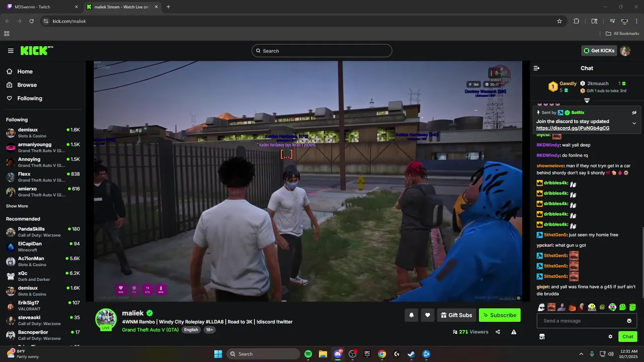Follow maliek with the heart button

pos(428,315)
